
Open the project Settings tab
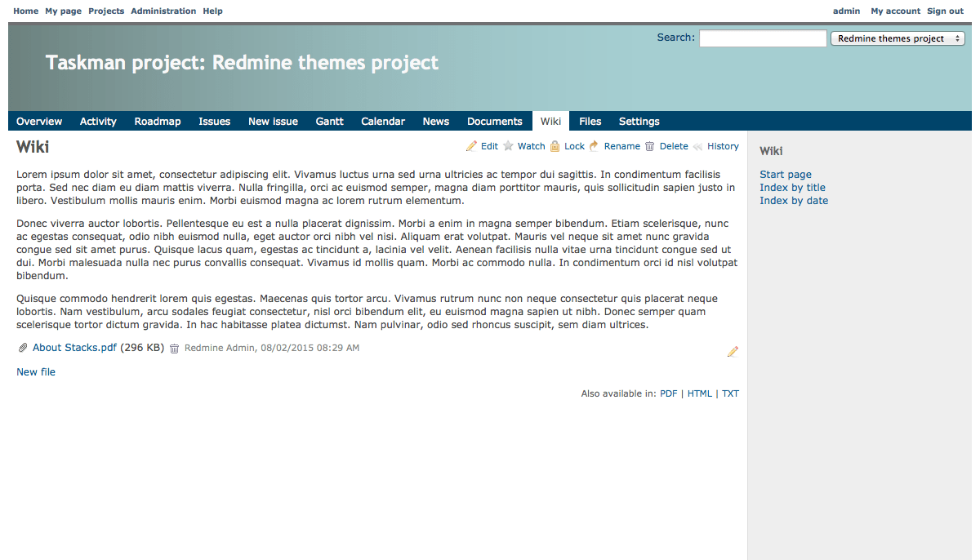tap(639, 121)
